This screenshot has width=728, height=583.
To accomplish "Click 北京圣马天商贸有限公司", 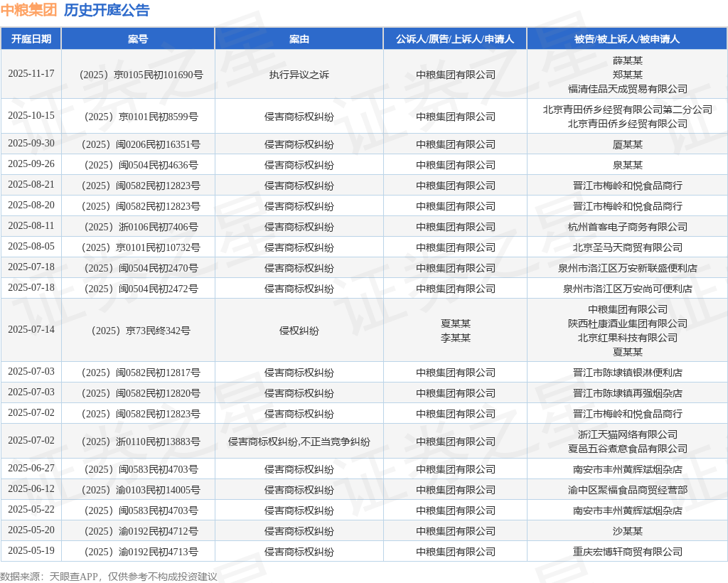I will click(627, 247).
